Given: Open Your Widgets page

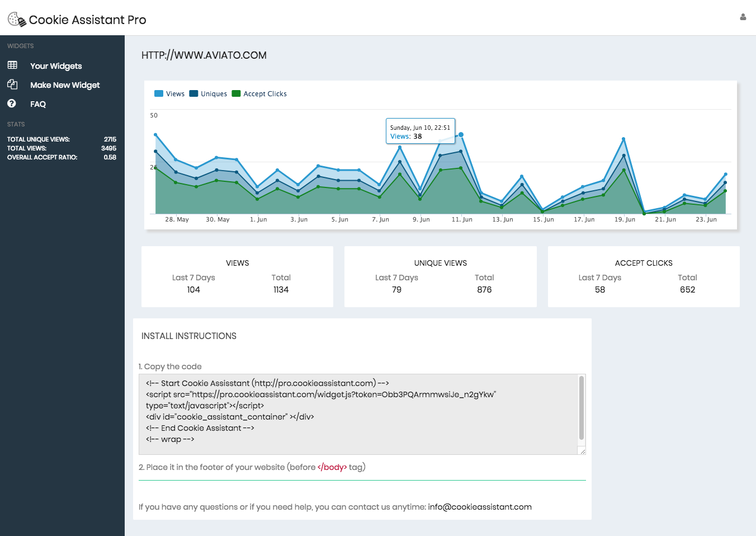Looking at the screenshot, I should click(56, 66).
